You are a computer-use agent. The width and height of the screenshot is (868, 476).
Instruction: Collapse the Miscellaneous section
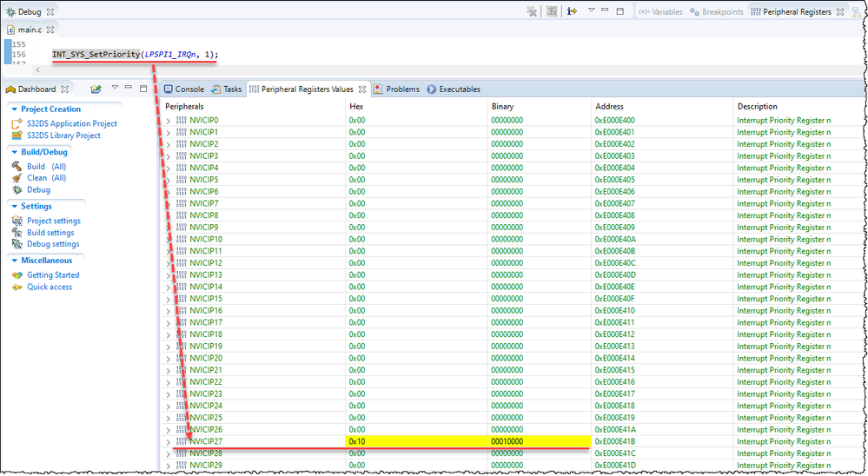[15, 260]
